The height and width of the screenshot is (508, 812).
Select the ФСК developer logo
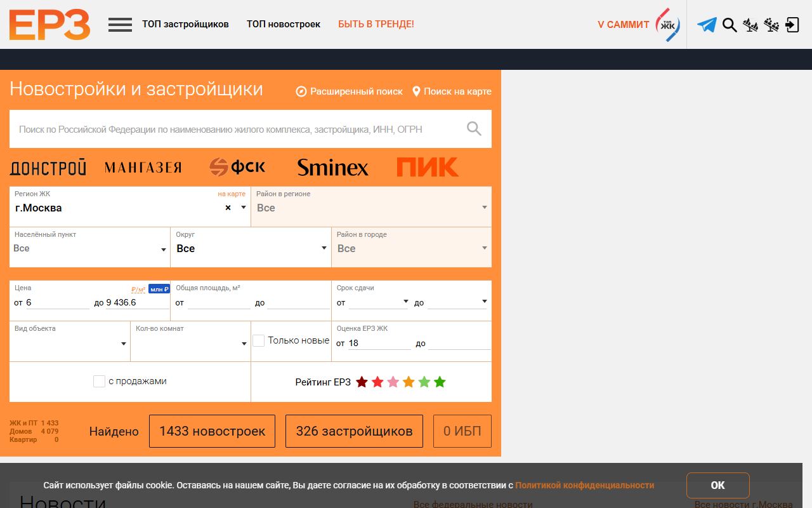[237, 167]
